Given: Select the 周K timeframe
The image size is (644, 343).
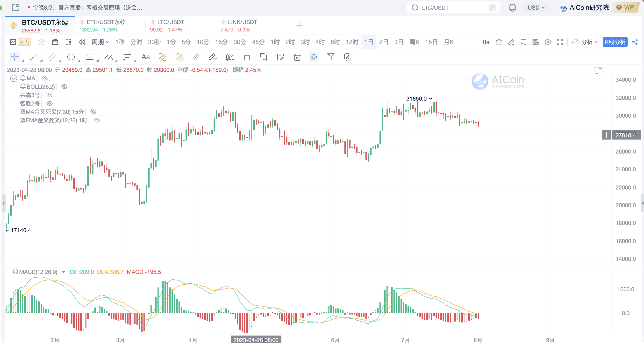Looking at the screenshot, I should coord(415,42).
